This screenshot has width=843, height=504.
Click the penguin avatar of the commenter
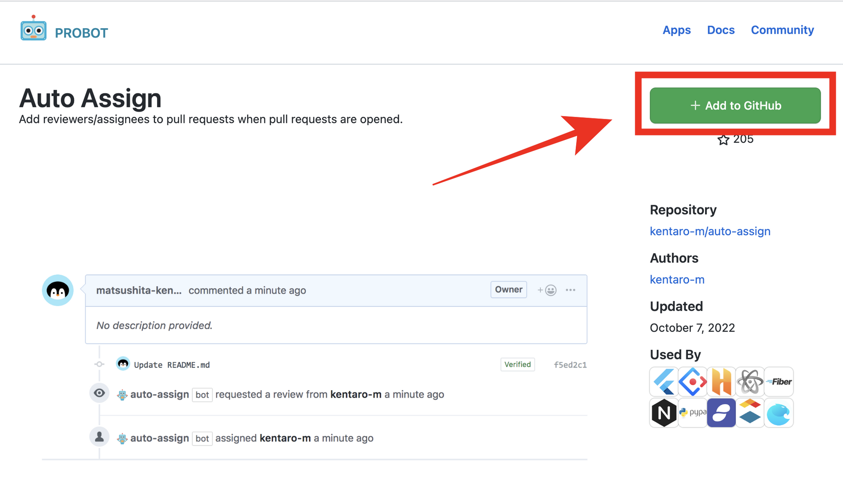pos(58,290)
